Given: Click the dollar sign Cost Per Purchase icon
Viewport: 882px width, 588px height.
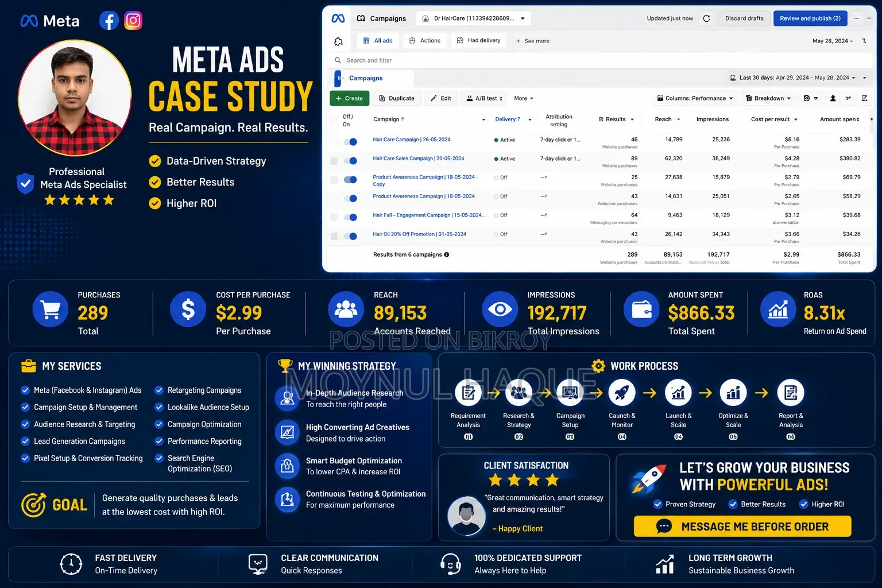Looking at the screenshot, I should (x=188, y=309).
